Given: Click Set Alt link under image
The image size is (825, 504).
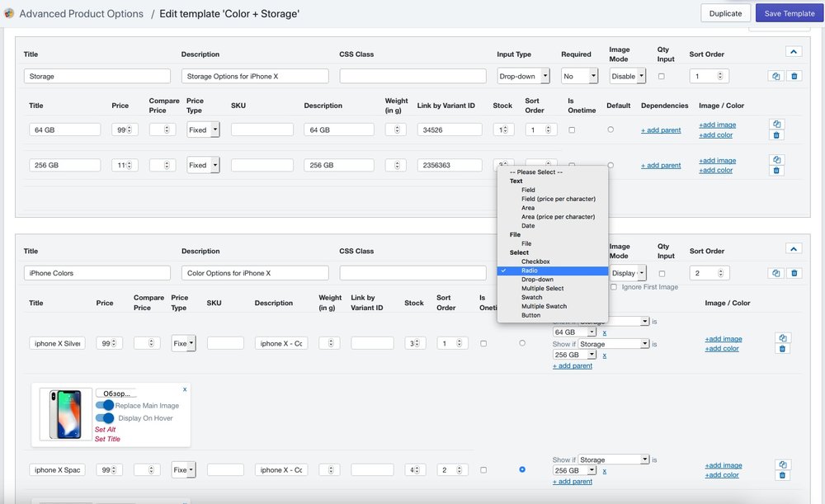Looking at the screenshot, I should pyautogui.click(x=106, y=429).
